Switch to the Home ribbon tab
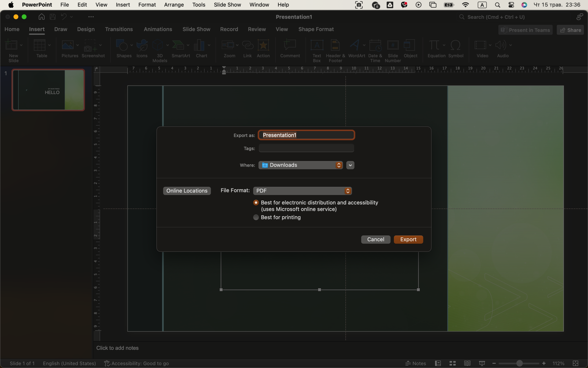This screenshot has width=588, height=368. click(12, 29)
